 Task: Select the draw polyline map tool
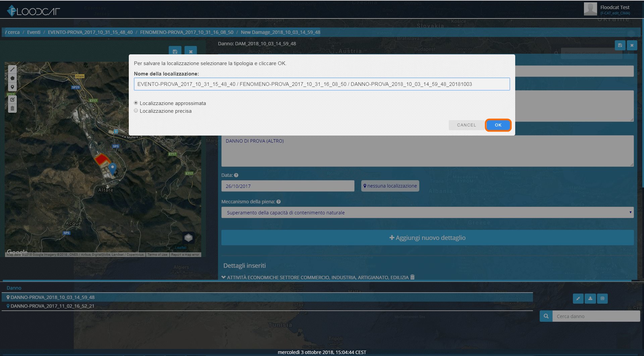tap(12, 69)
